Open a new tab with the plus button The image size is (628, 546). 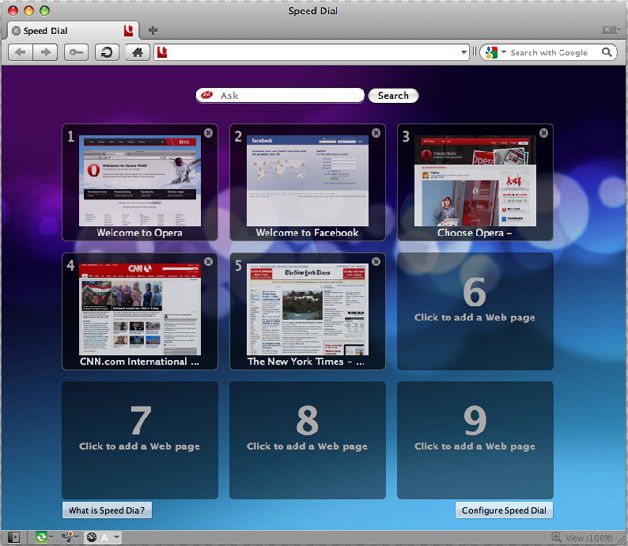(x=153, y=30)
